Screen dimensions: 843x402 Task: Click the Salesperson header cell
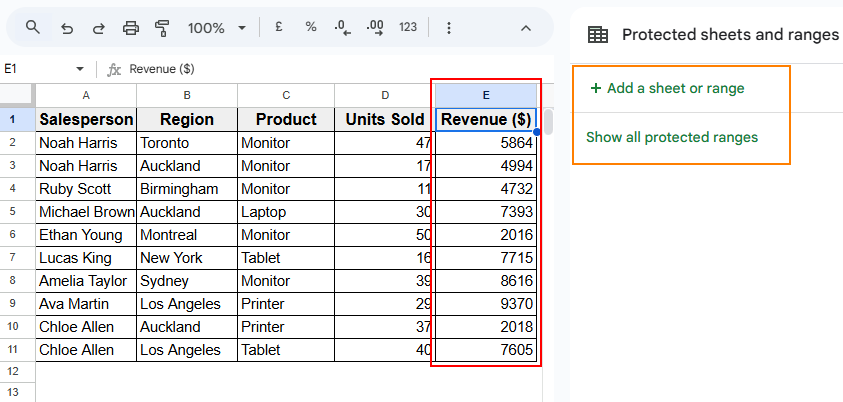(x=86, y=119)
